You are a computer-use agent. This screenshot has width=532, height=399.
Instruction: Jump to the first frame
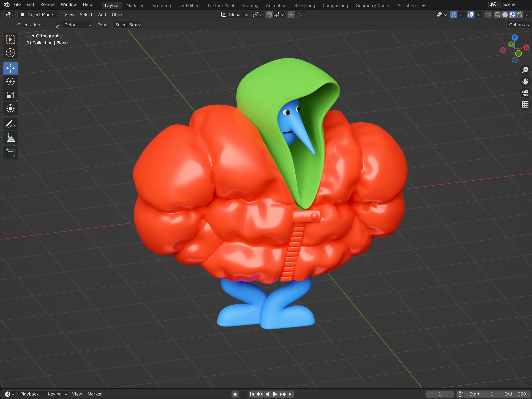point(252,394)
